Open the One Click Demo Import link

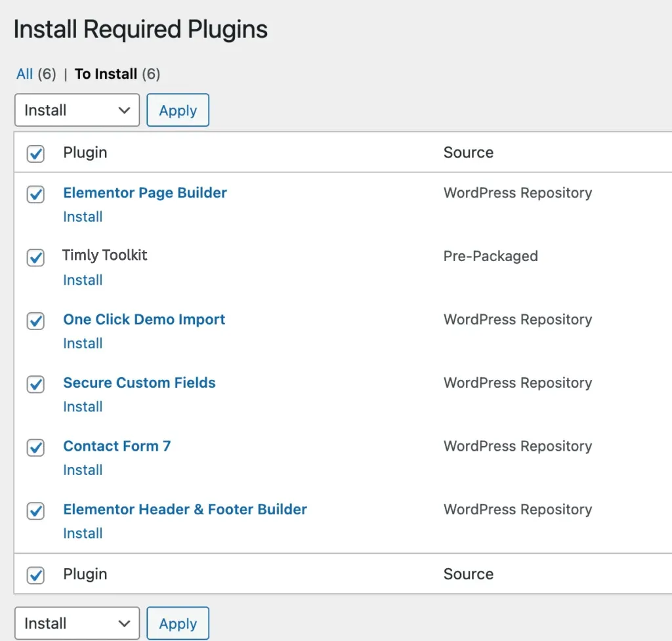pyautogui.click(x=144, y=320)
